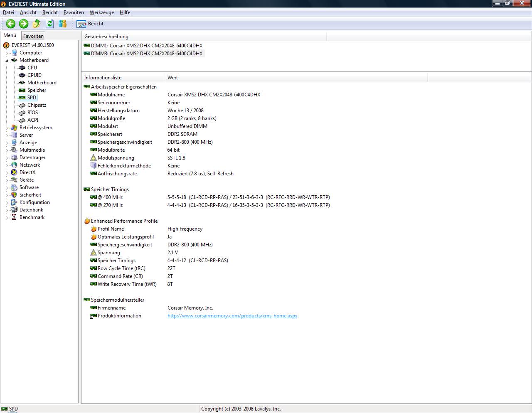Click the EVEREST v4.60.1500 root node
Image resolution: width=532 pixels, height=413 pixels.
32,45
